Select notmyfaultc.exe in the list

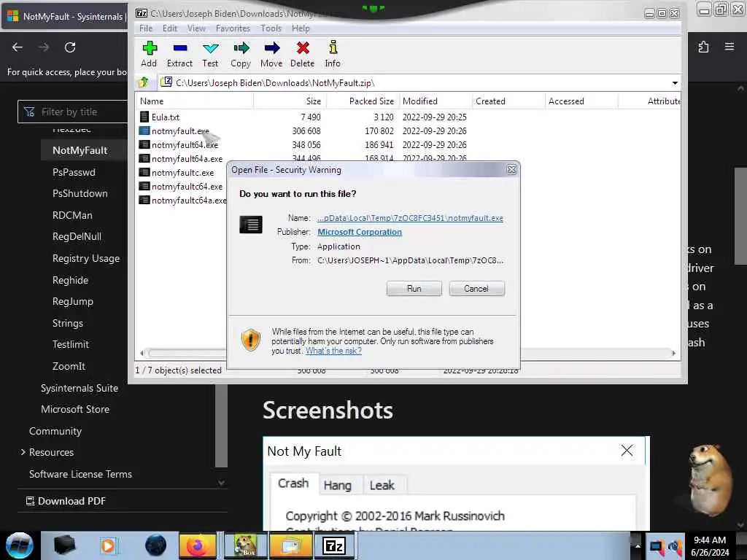pyautogui.click(x=182, y=172)
